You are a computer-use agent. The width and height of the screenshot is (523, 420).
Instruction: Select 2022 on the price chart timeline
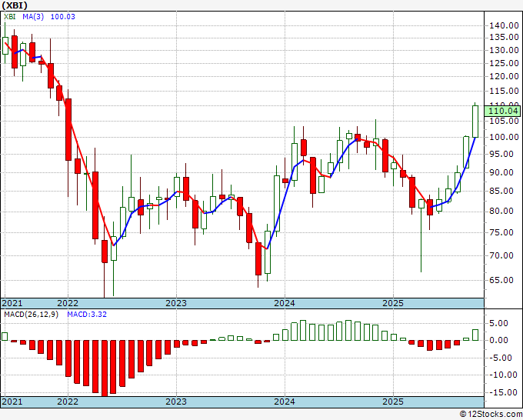tap(68, 303)
